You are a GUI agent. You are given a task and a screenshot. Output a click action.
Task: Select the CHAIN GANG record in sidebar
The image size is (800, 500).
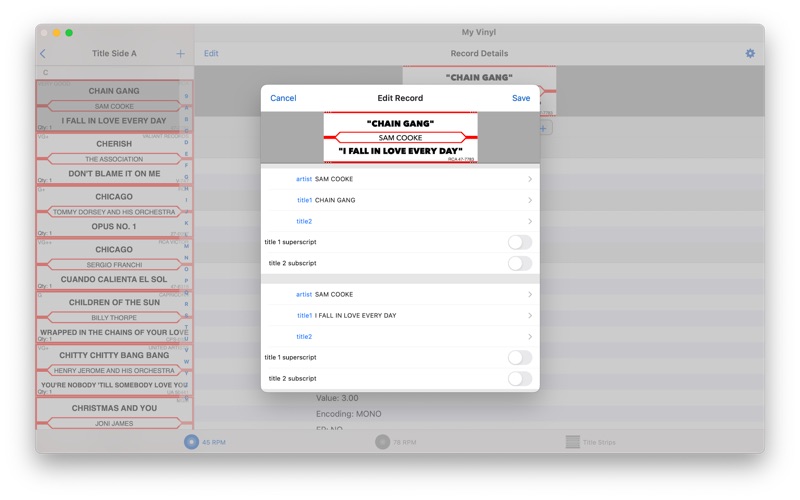pyautogui.click(x=114, y=106)
